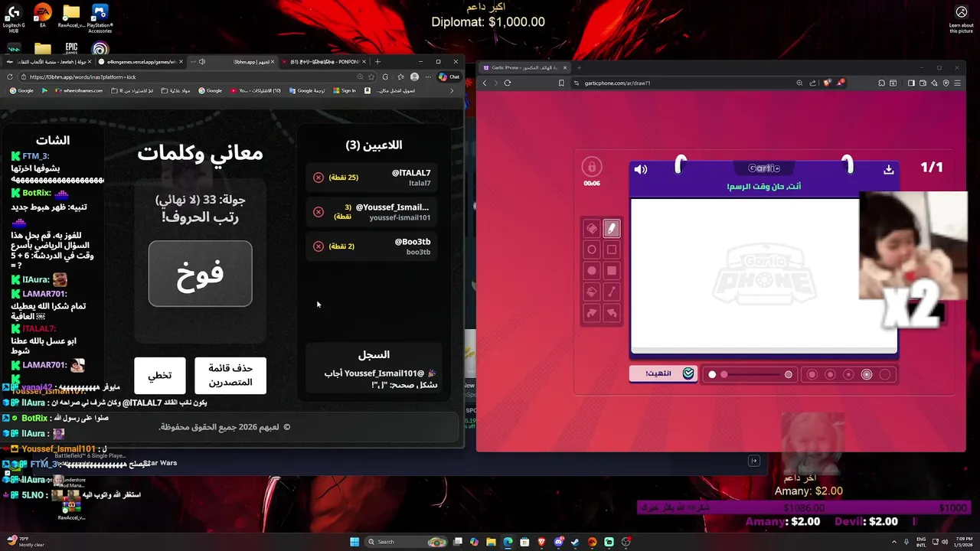Open the Brave browser hamburger menu
Viewport: 980px width, 551px height.
pos(957,83)
